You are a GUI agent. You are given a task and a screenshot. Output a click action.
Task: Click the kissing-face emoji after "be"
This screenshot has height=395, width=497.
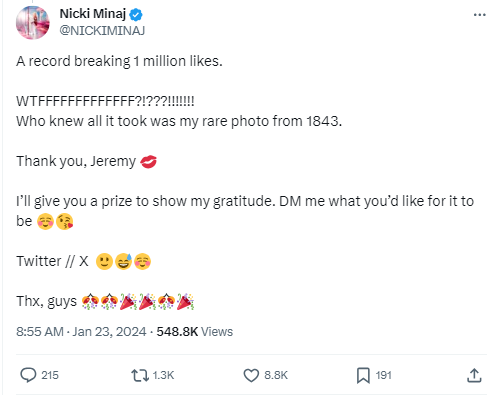tap(65, 222)
